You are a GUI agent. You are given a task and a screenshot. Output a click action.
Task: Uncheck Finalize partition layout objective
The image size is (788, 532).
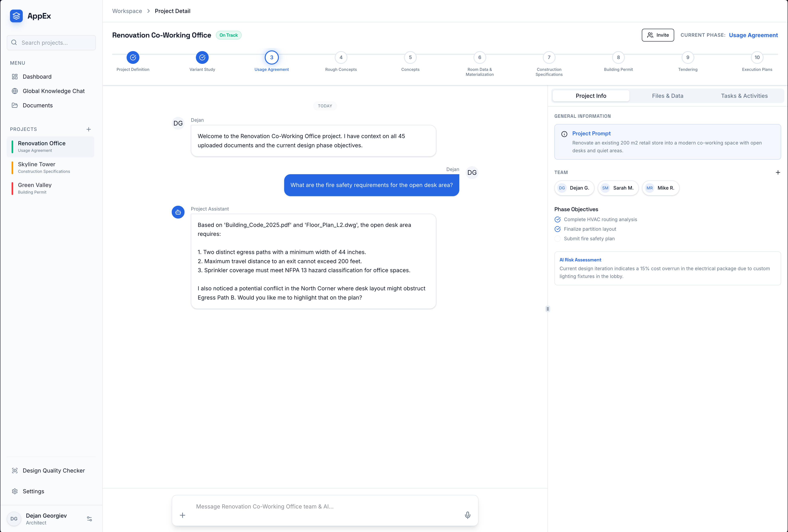pos(557,229)
